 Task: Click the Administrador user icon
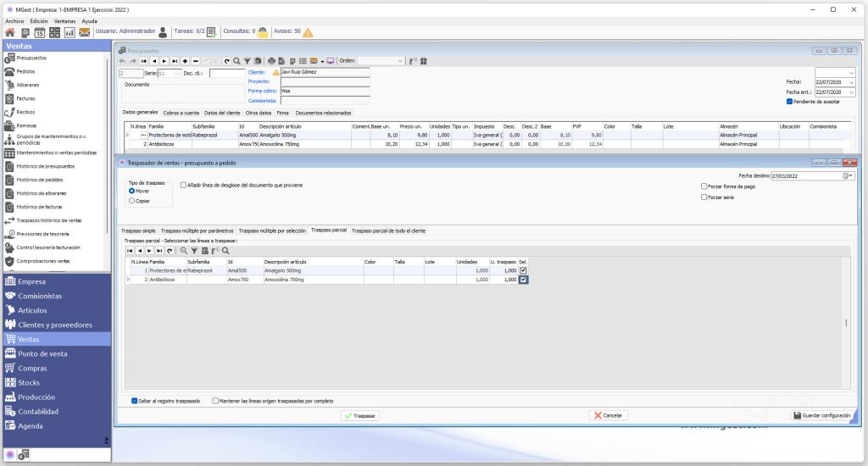(x=163, y=32)
